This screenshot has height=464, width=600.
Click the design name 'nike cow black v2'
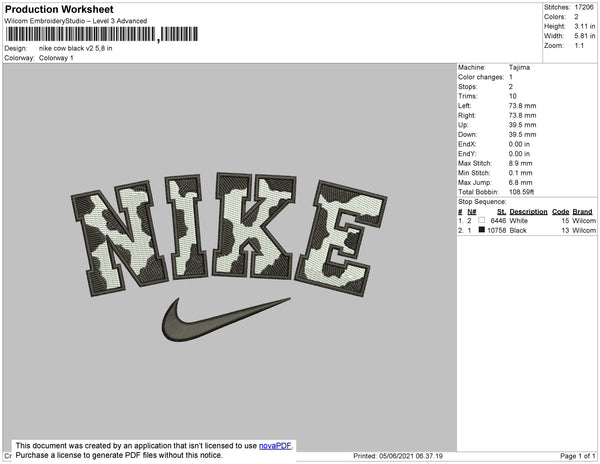coord(82,48)
